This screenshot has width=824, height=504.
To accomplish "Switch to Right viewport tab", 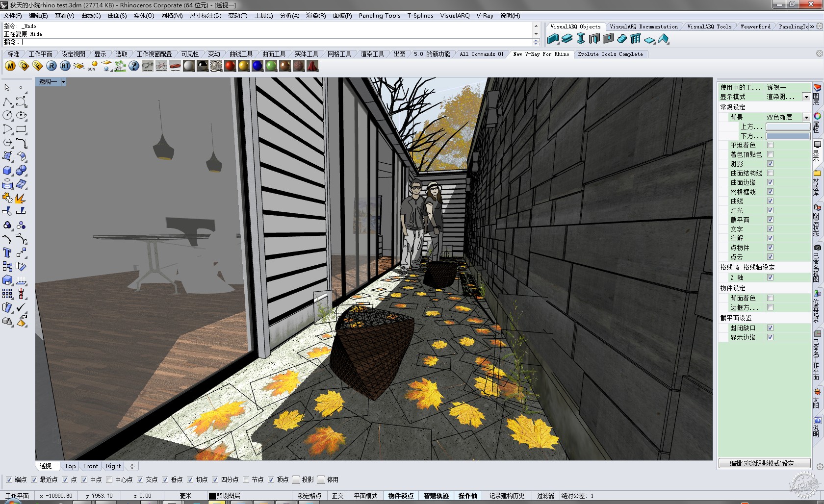I will point(113,466).
